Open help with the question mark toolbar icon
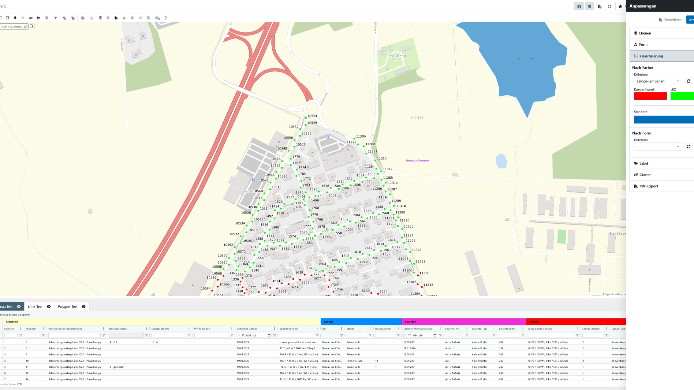 coord(166,18)
